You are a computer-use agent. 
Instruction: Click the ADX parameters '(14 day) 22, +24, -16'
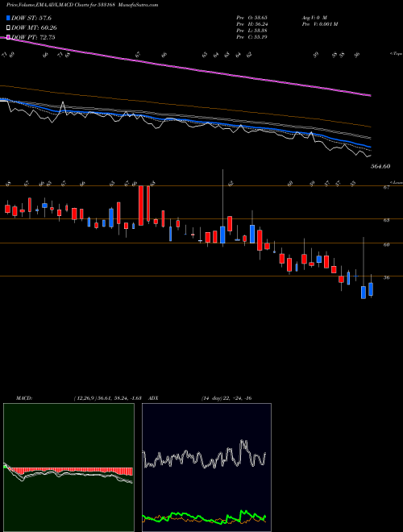226,398
